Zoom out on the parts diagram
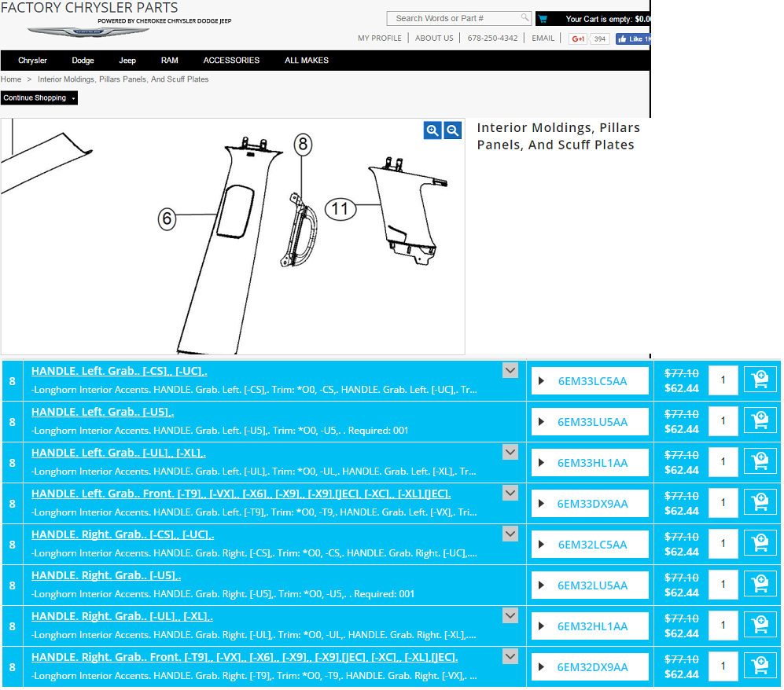 tap(452, 131)
